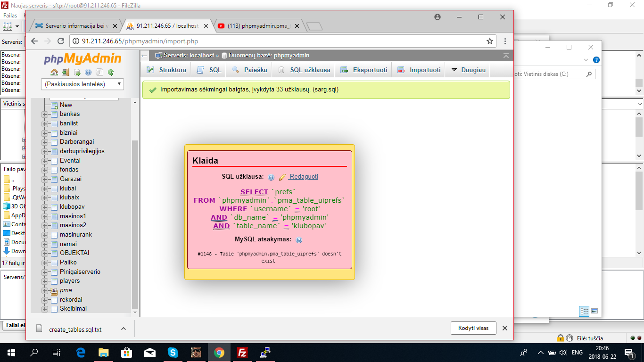Open the SQL užklausa tab

point(304,70)
